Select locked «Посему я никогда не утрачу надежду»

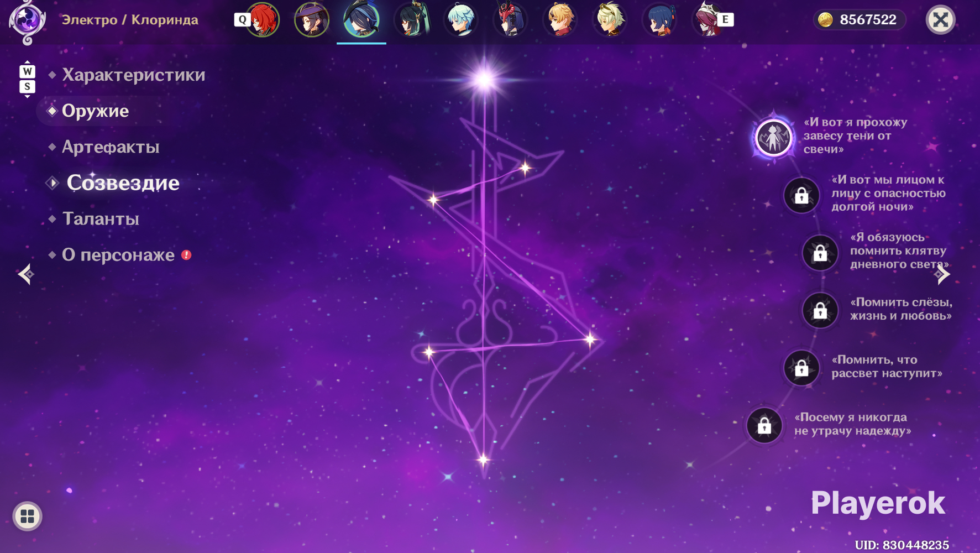[764, 425]
